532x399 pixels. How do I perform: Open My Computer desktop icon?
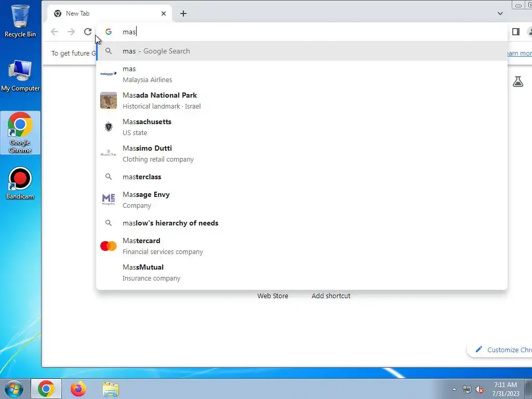(x=20, y=76)
